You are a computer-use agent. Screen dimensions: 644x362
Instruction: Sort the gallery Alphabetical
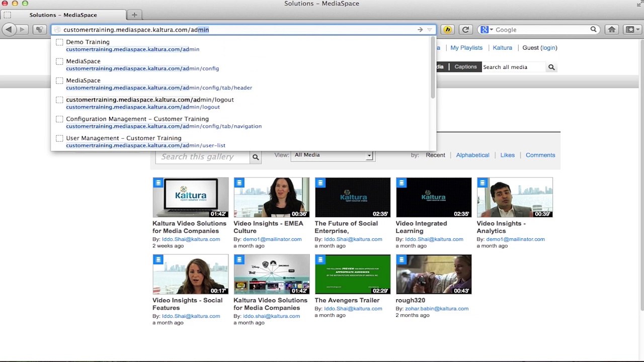coord(472,155)
